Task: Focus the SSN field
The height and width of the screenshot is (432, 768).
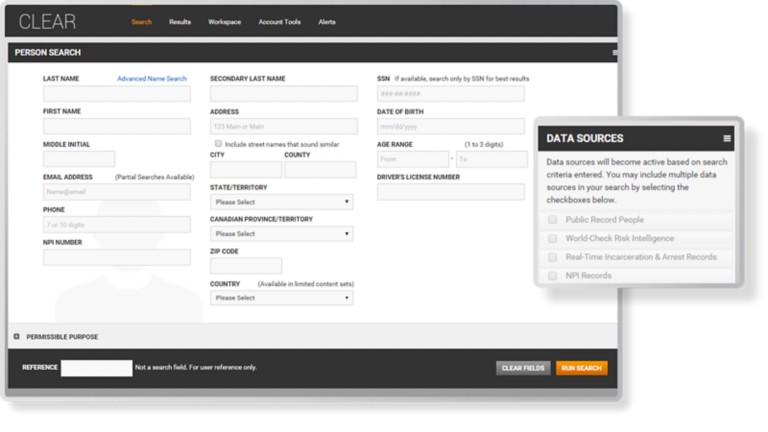Action: [x=451, y=94]
